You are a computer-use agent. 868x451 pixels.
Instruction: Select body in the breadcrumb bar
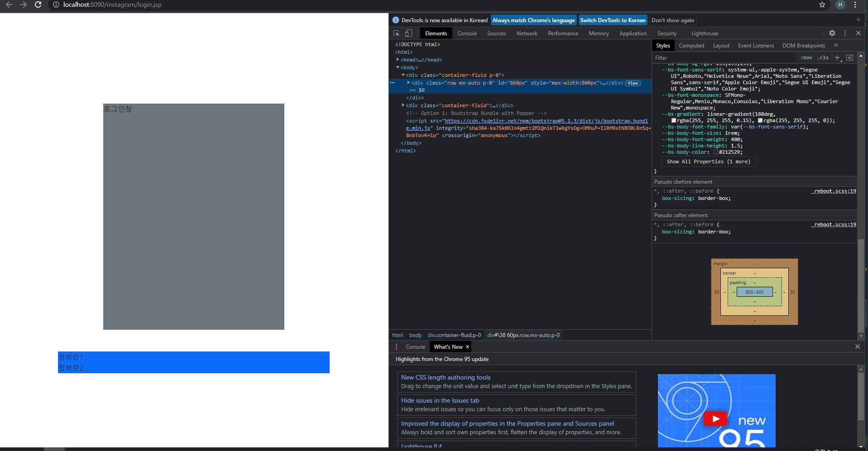tap(415, 335)
